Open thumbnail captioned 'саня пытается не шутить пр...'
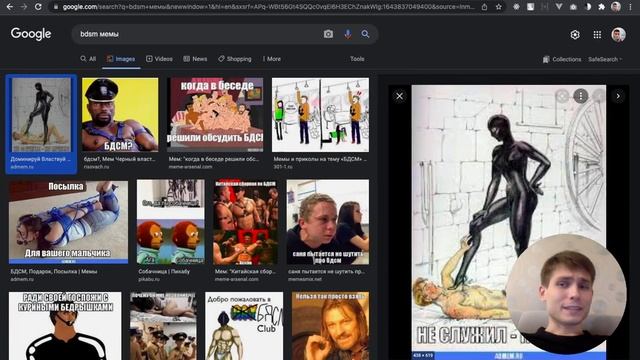The width and height of the screenshot is (640, 360). [328, 222]
